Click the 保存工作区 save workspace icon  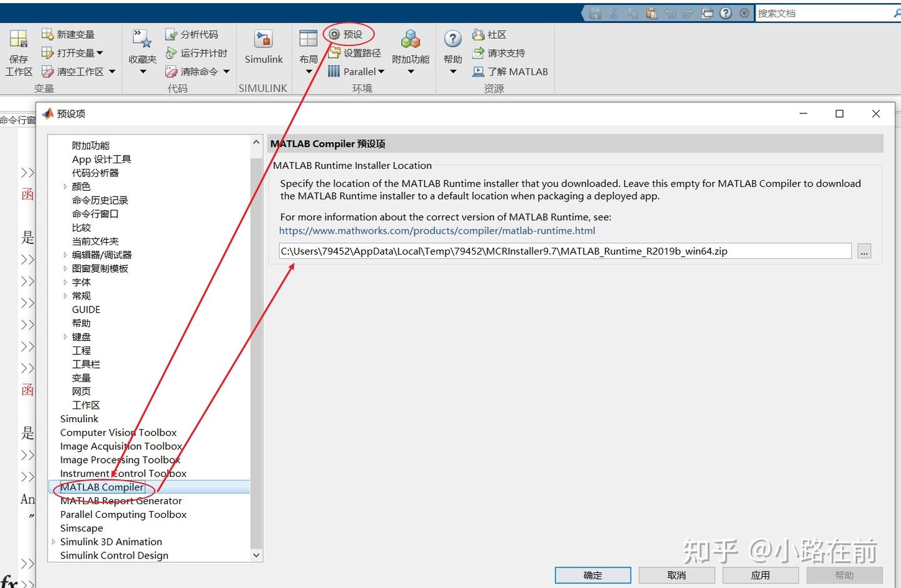(19, 39)
